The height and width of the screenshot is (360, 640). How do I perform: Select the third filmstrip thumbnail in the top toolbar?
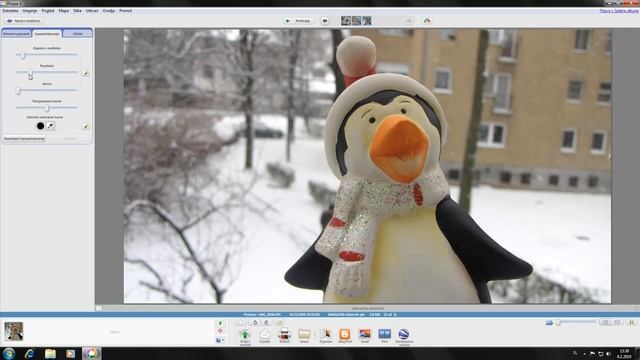(x=367, y=20)
